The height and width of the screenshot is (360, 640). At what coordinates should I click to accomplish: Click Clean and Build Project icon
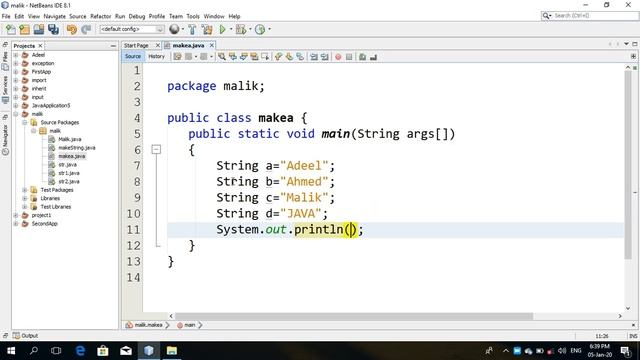point(207,29)
